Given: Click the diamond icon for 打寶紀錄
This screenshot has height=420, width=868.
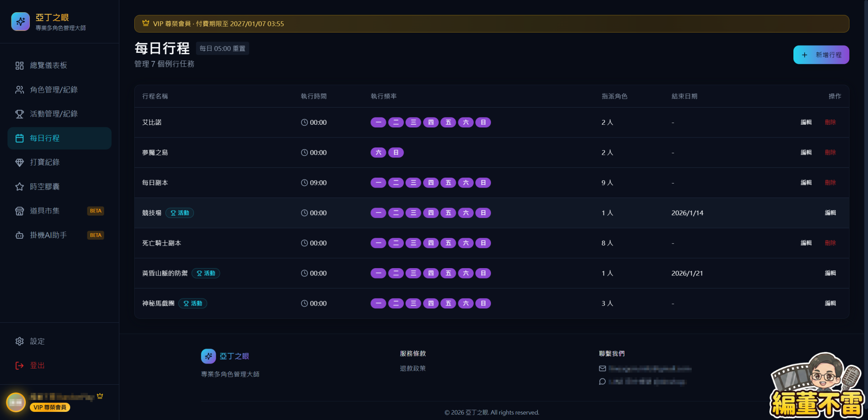Looking at the screenshot, I should point(19,162).
